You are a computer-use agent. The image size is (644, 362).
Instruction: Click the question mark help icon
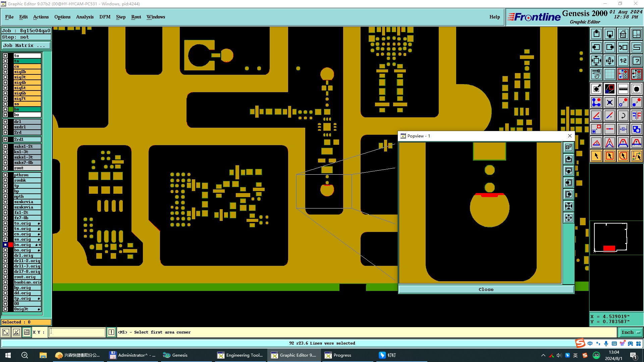tap(637, 61)
